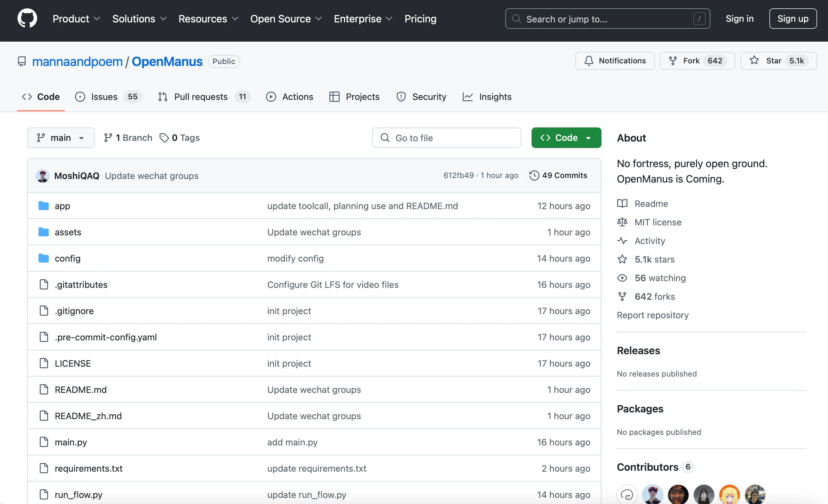Screen dimensions: 828x504
Task: Click the eye icon next to 56 watching
Action: coord(622,278)
